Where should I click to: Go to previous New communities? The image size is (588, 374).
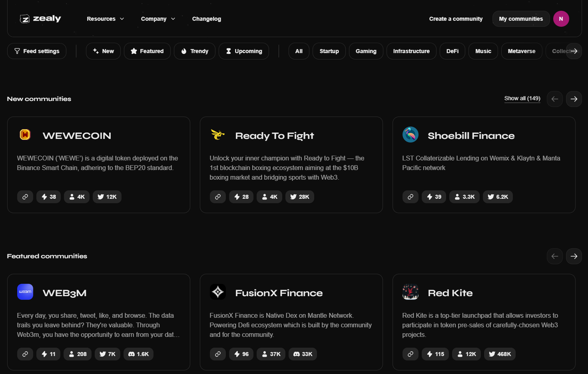coord(555,99)
